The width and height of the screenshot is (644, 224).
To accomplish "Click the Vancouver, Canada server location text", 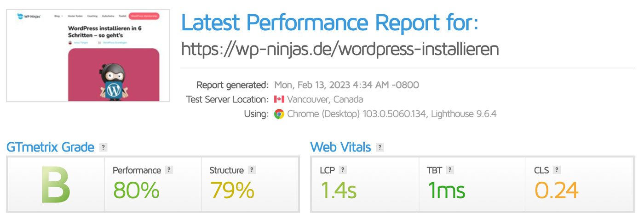I will click(x=325, y=99).
